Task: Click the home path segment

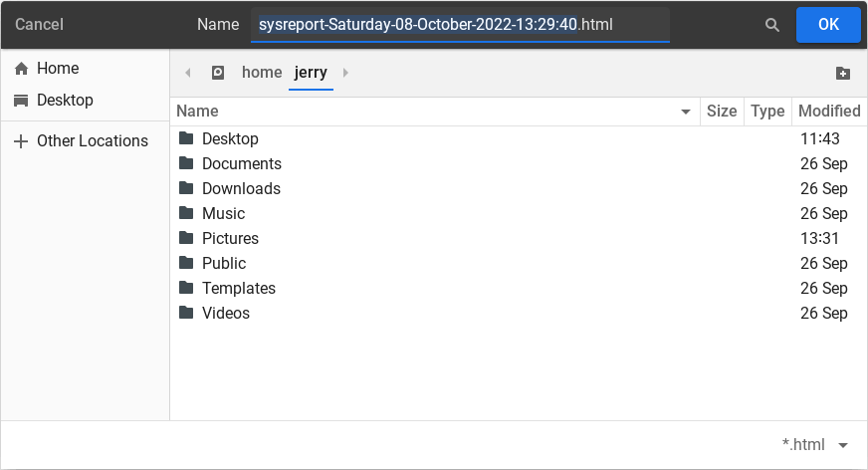Action: [262, 73]
